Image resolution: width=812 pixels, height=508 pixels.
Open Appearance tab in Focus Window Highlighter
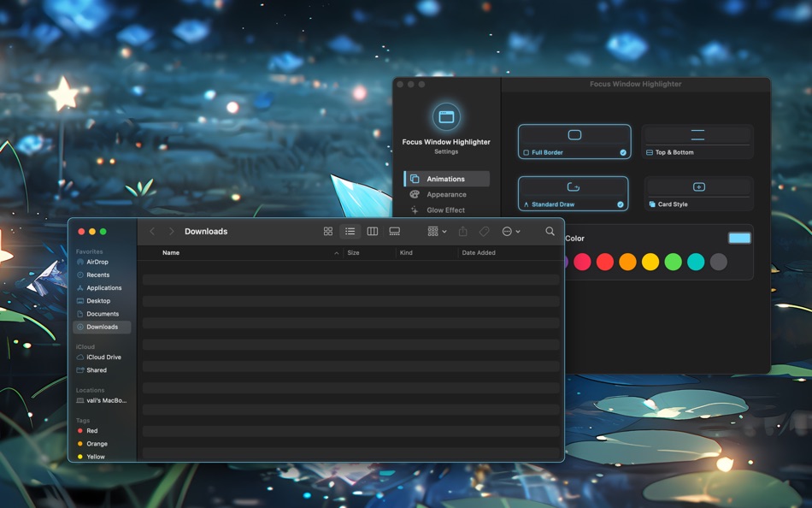point(446,194)
